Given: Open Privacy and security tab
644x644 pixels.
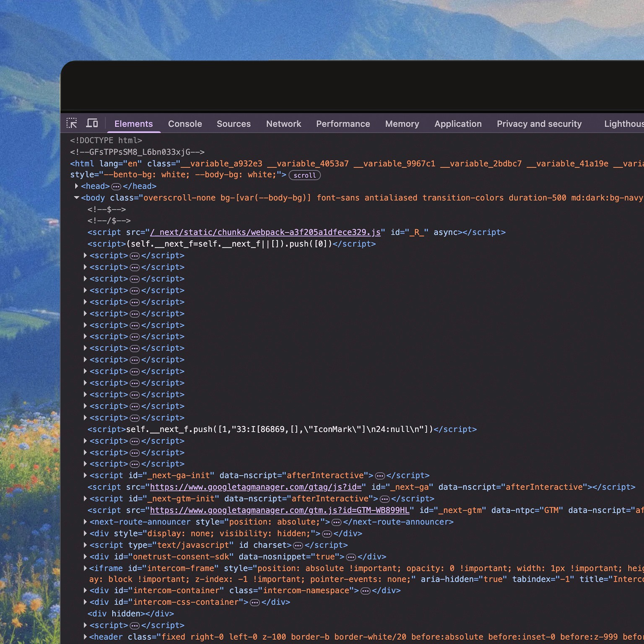Looking at the screenshot, I should coord(539,124).
